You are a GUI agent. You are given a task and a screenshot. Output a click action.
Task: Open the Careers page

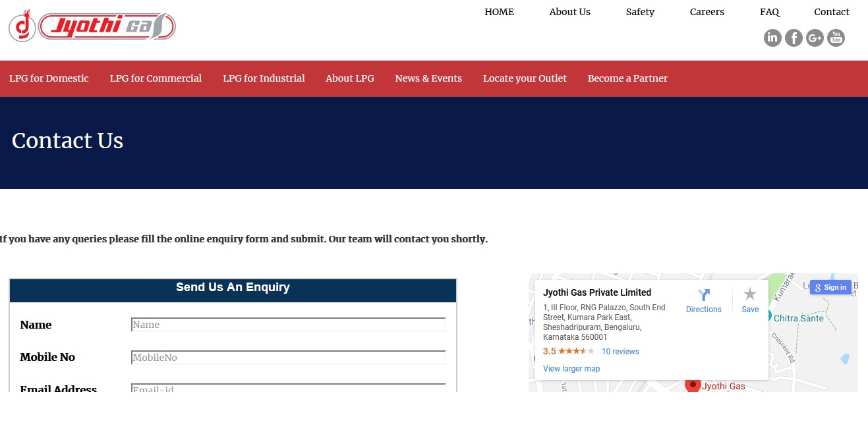tap(707, 12)
